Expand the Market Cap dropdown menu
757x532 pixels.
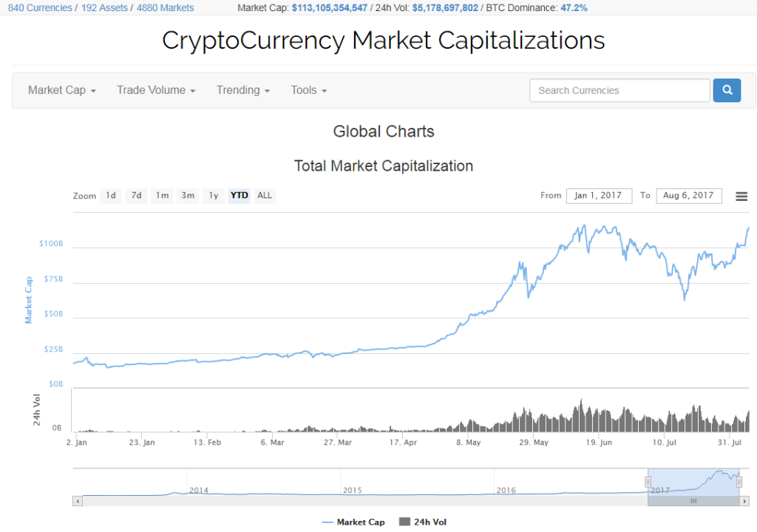(x=62, y=90)
